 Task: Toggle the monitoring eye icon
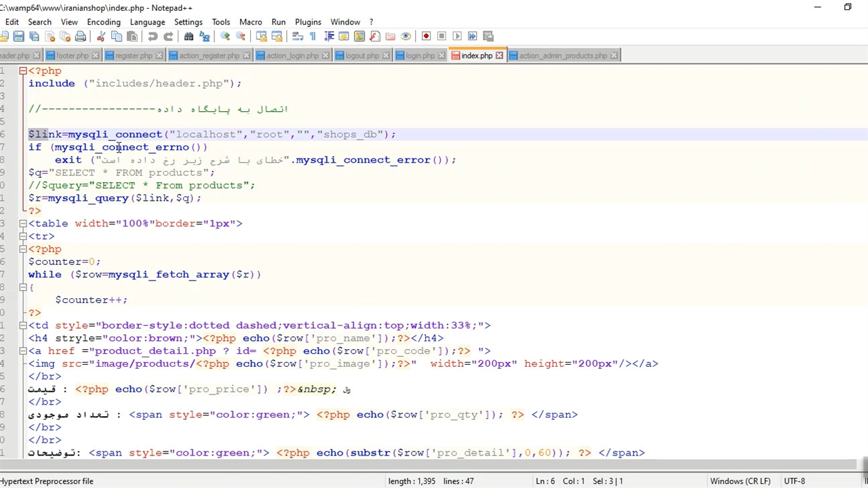[x=406, y=37]
